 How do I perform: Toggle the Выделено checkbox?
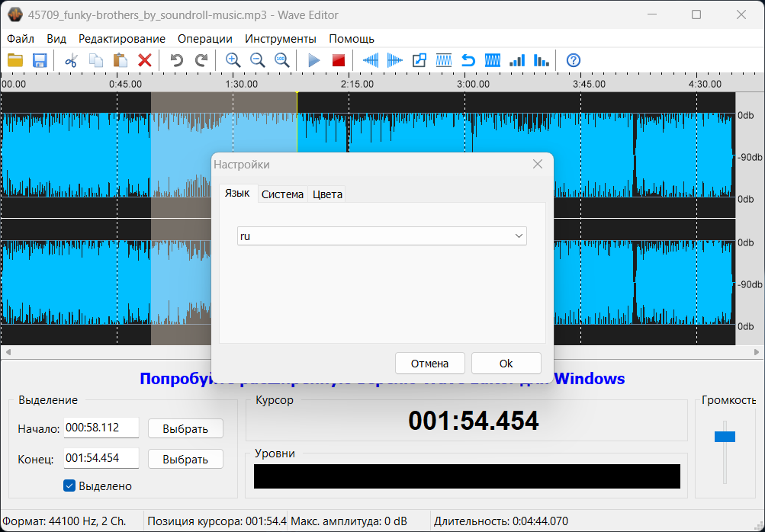tap(69, 486)
